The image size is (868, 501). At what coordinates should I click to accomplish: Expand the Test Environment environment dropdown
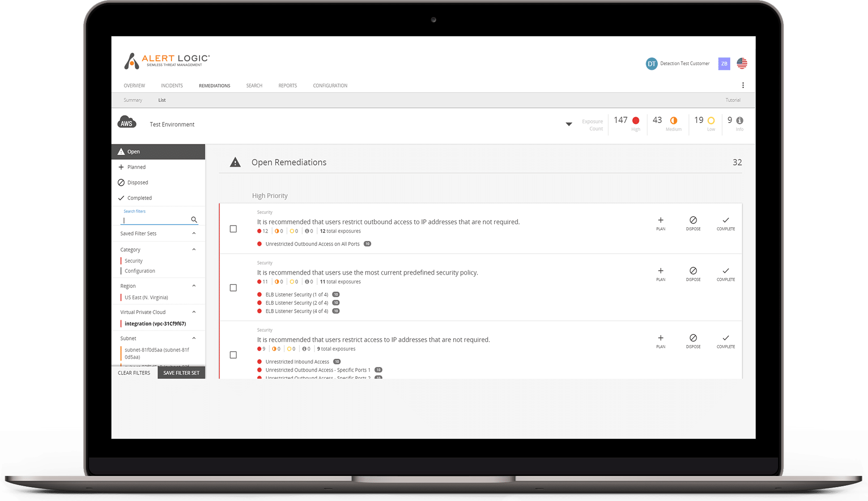coord(570,124)
